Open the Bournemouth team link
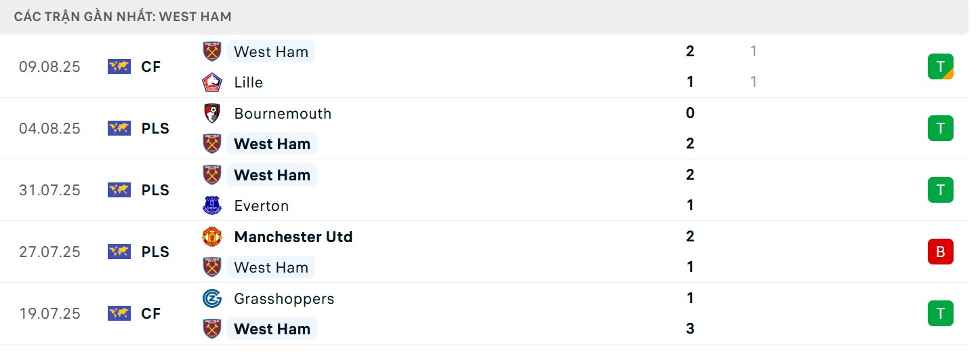980x356 pixels. click(283, 113)
